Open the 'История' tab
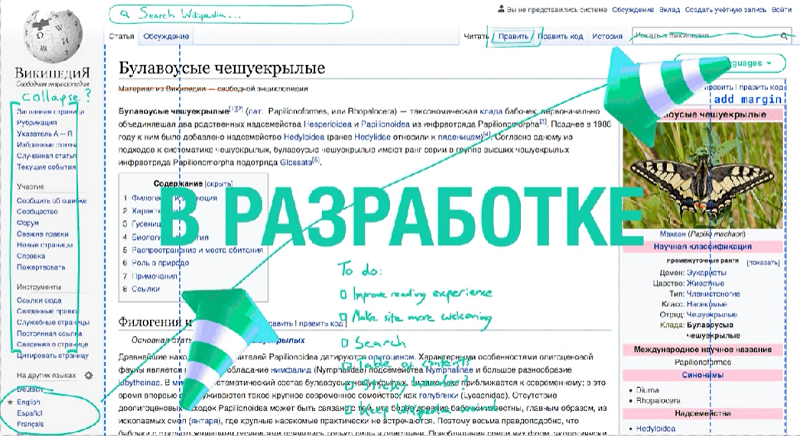800x436 pixels. (x=608, y=36)
